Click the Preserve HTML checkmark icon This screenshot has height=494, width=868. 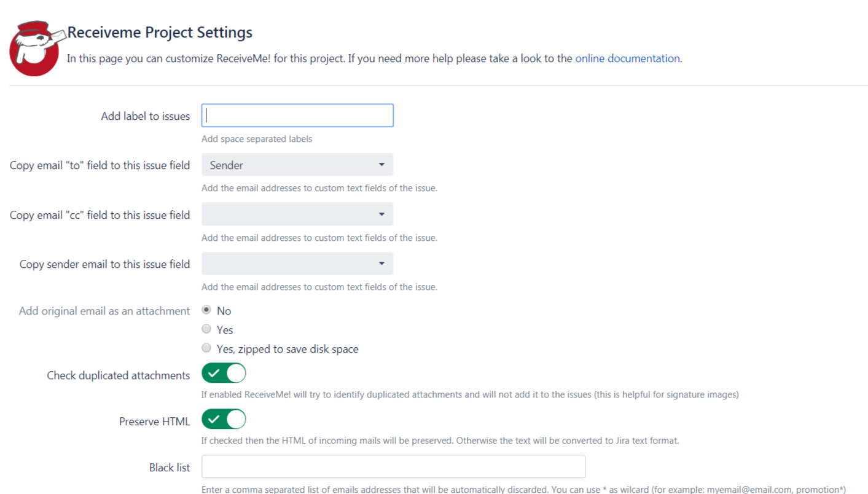pos(214,419)
